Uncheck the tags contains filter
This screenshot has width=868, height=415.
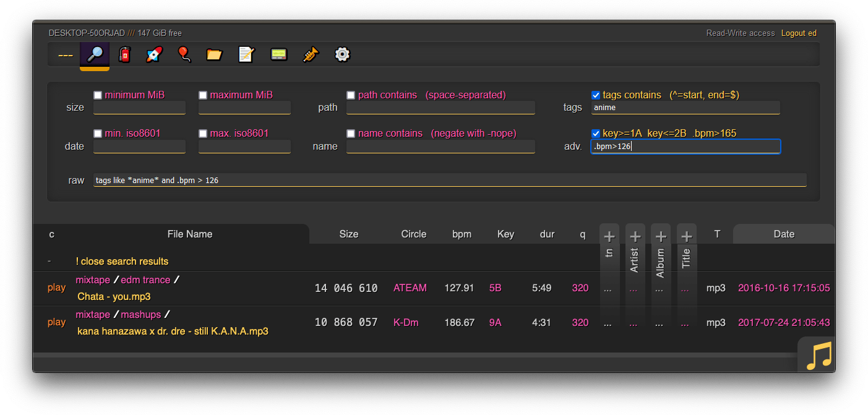tap(596, 95)
